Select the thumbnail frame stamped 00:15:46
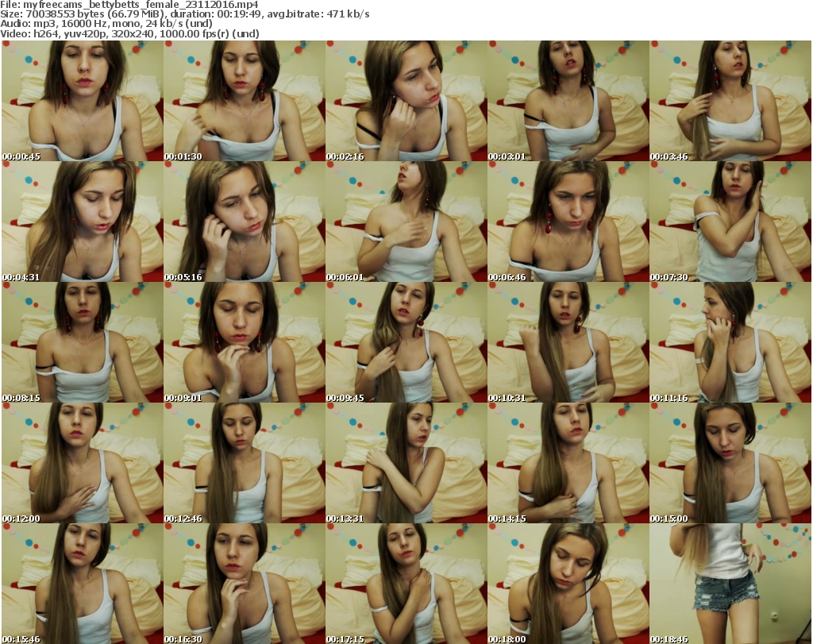813x644 pixels. click(x=83, y=584)
